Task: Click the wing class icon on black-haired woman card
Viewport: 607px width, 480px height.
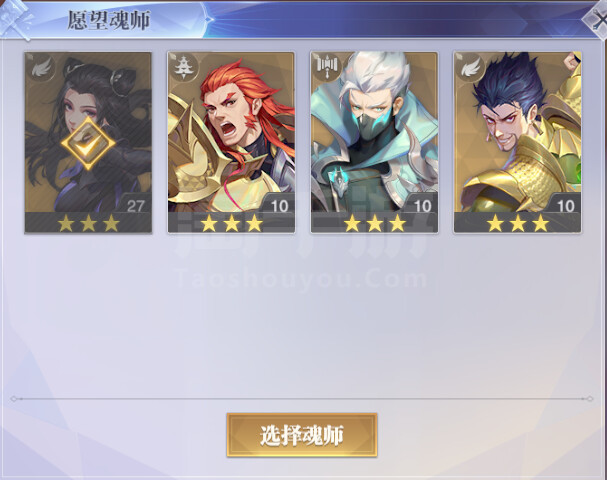Action: click(x=43, y=68)
